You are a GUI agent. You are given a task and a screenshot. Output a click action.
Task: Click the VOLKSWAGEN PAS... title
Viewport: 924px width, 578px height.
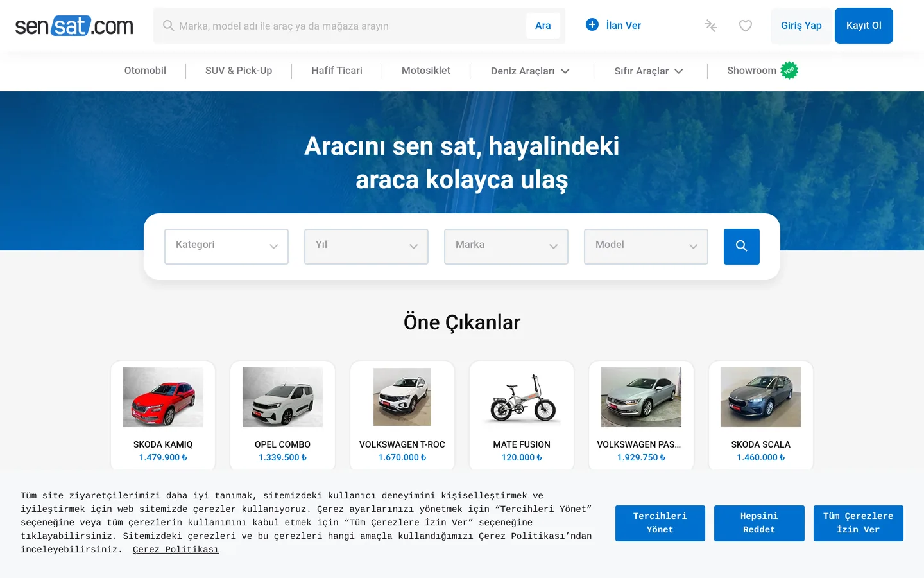pos(639,444)
